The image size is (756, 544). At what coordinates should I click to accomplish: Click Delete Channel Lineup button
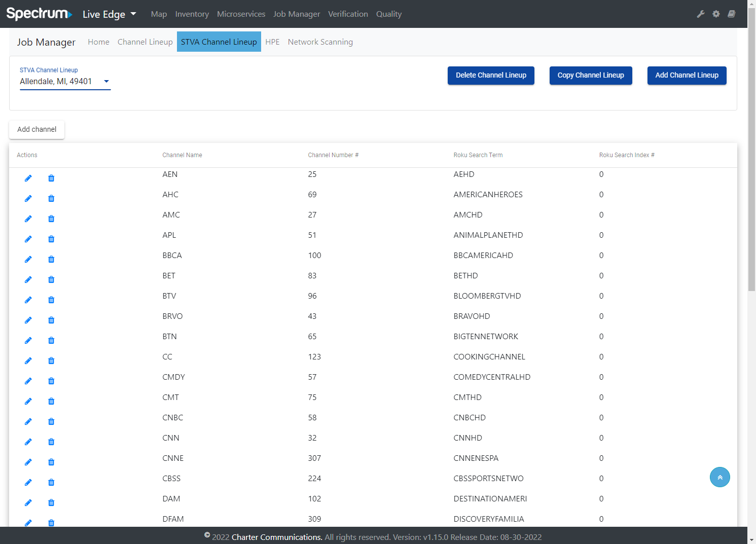[x=491, y=76]
